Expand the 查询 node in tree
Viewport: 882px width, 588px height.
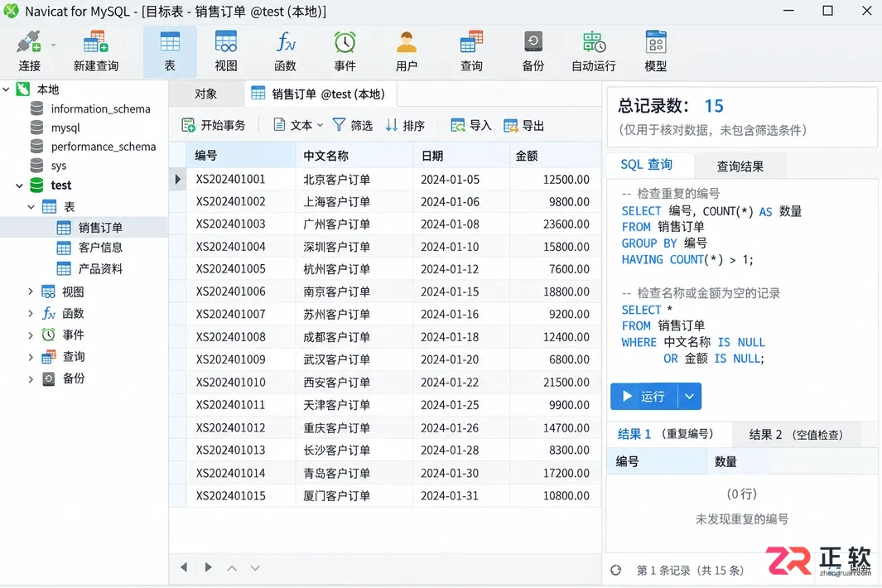pyautogui.click(x=31, y=357)
